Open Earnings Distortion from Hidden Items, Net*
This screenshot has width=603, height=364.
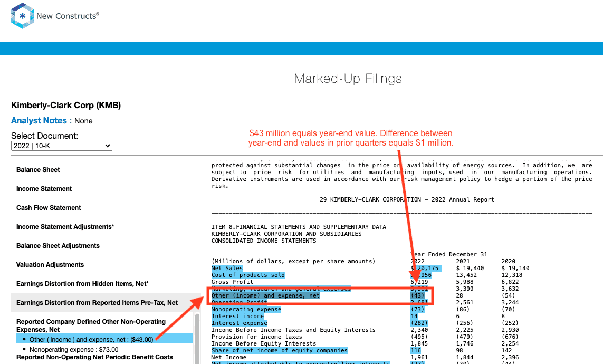point(106,284)
